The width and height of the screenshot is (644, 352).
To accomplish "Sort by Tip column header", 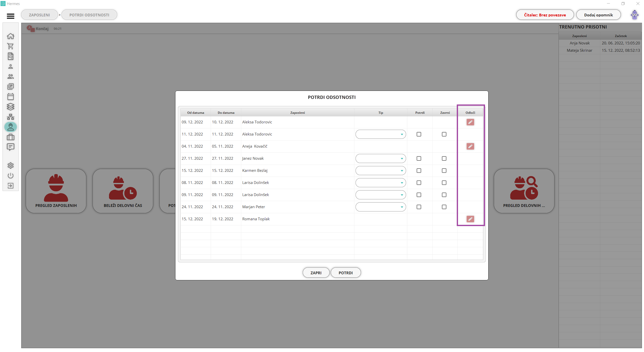I will [381, 113].
